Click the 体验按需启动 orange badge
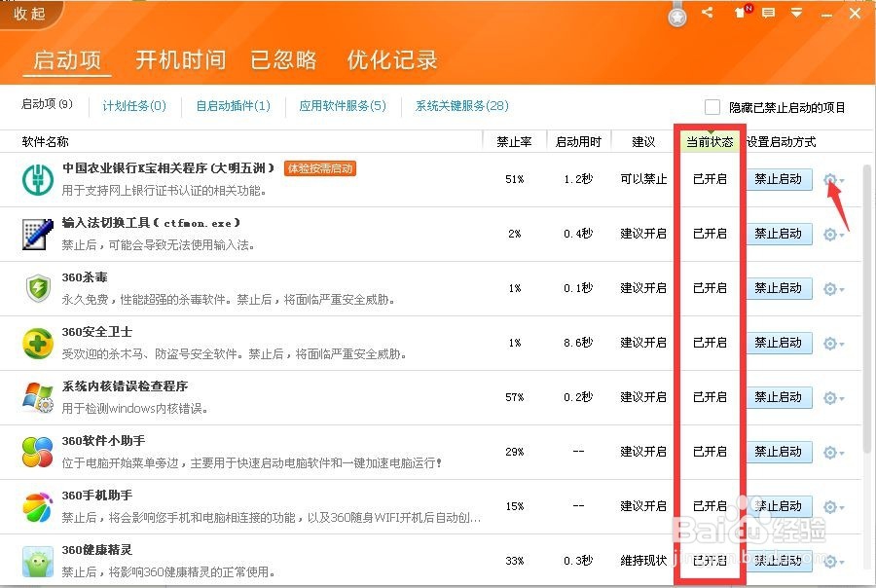Viewport: 876px width, 588px height. pyautogui.click(x=320, y=168)
